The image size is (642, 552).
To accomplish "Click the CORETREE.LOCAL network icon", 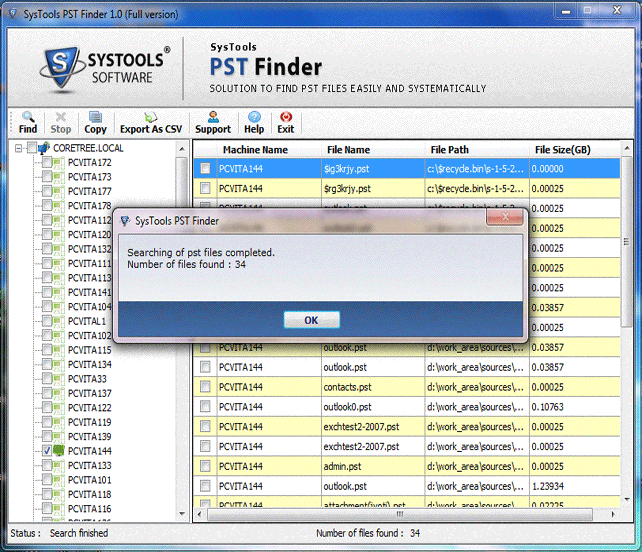I will point(44,148).
